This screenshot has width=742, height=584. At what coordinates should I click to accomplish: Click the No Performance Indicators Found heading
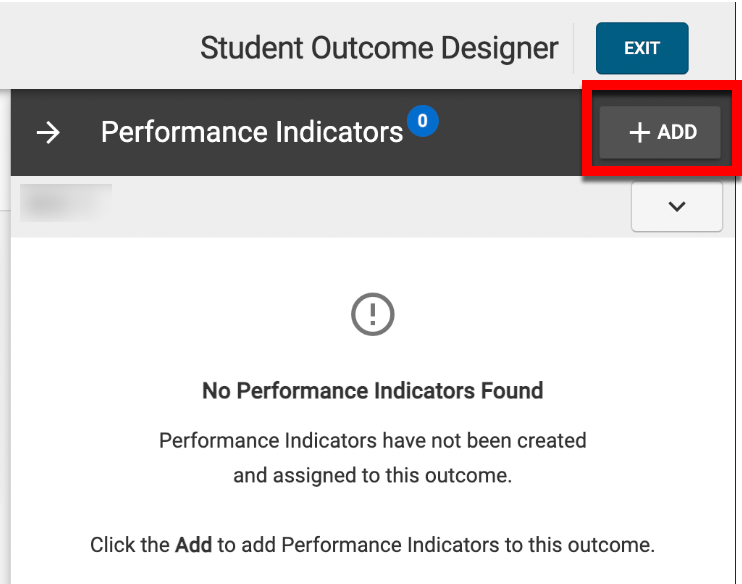pos(372,390)
